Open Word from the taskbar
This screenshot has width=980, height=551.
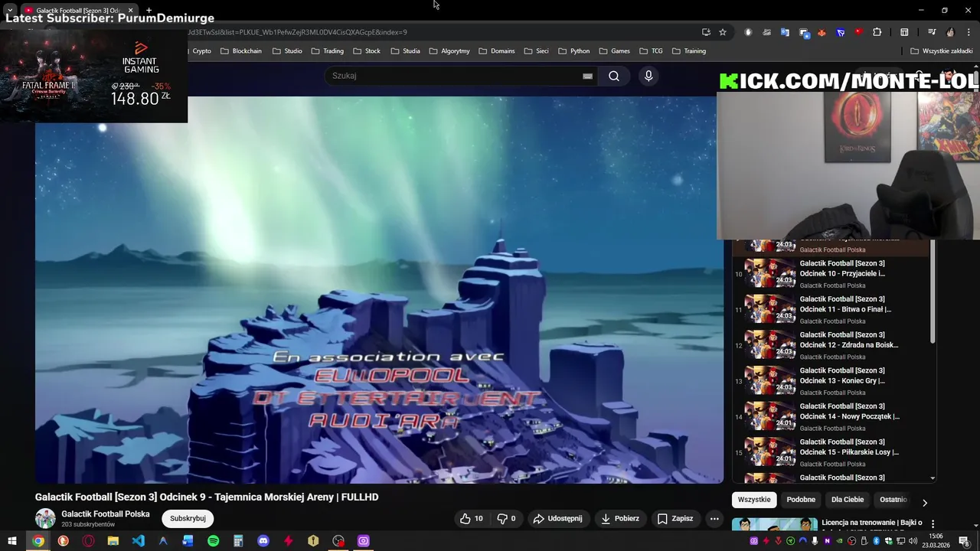(x=188, y=541)
